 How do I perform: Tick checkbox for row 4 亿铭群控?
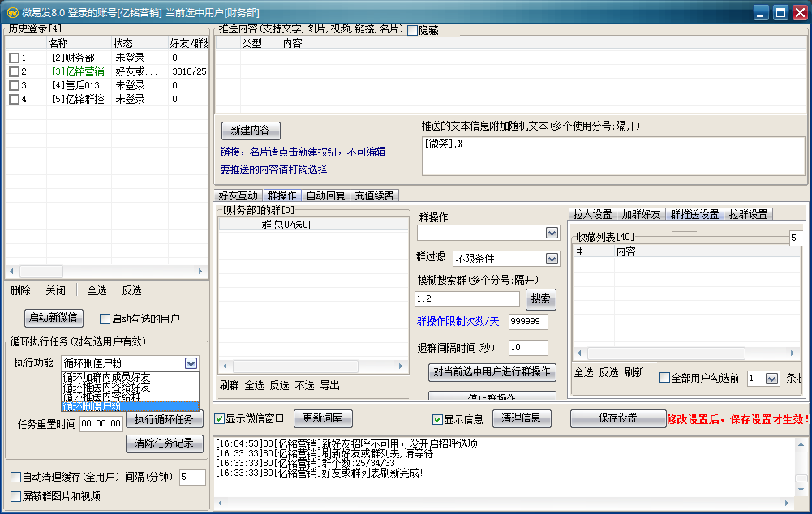(15, 99)
